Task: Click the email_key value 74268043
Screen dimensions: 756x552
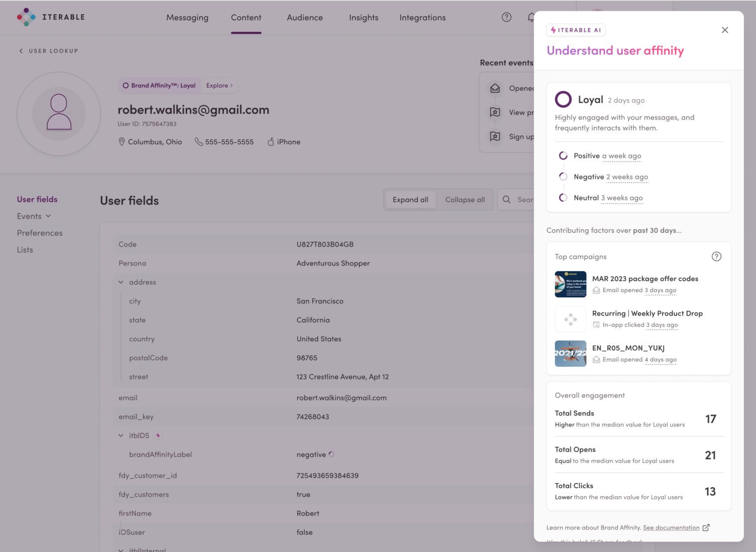Action: 313,417
